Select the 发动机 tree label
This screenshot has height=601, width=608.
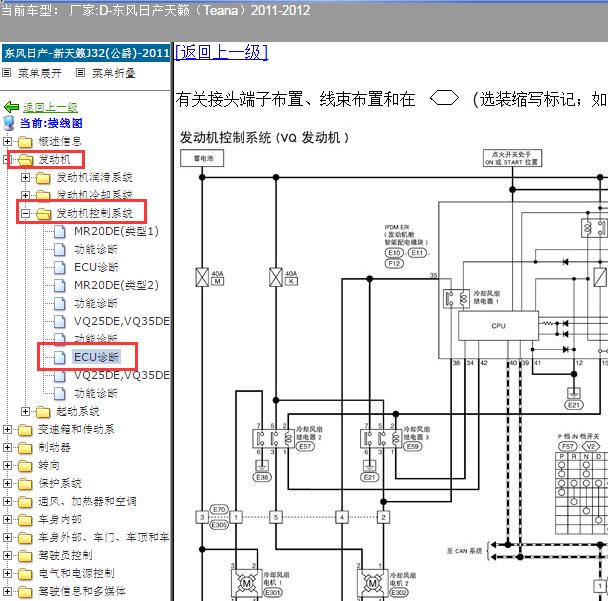click(x=54, y=159)
